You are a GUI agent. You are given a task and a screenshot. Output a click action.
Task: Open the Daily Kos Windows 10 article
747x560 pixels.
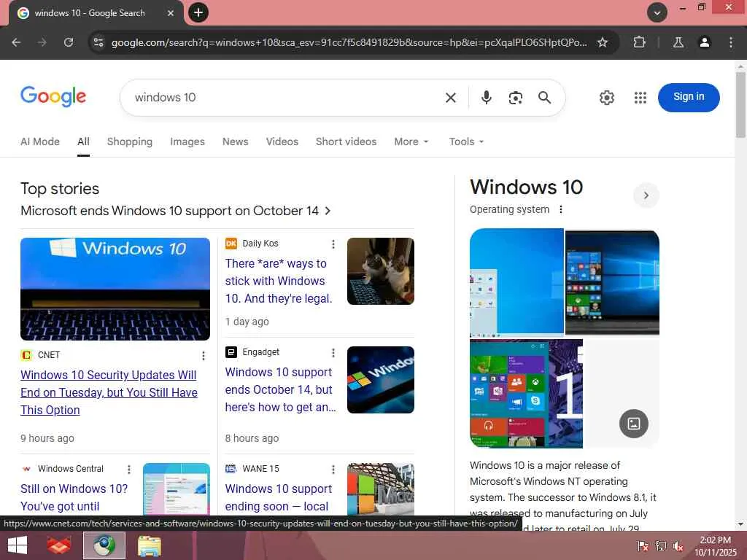pos(279,281)
